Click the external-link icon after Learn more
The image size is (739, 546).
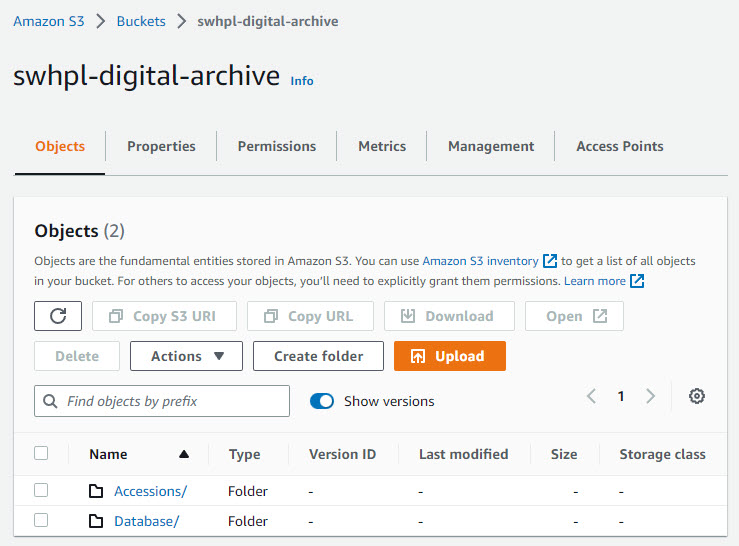[637, 281]
